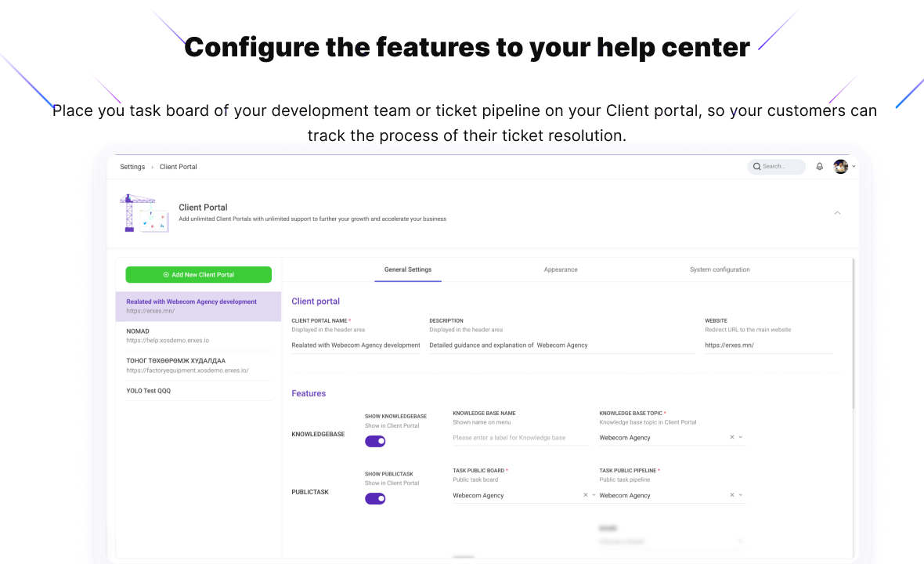The image size is (924, 564).
Task: Click the notification bell icon
Action: point(820,166)
